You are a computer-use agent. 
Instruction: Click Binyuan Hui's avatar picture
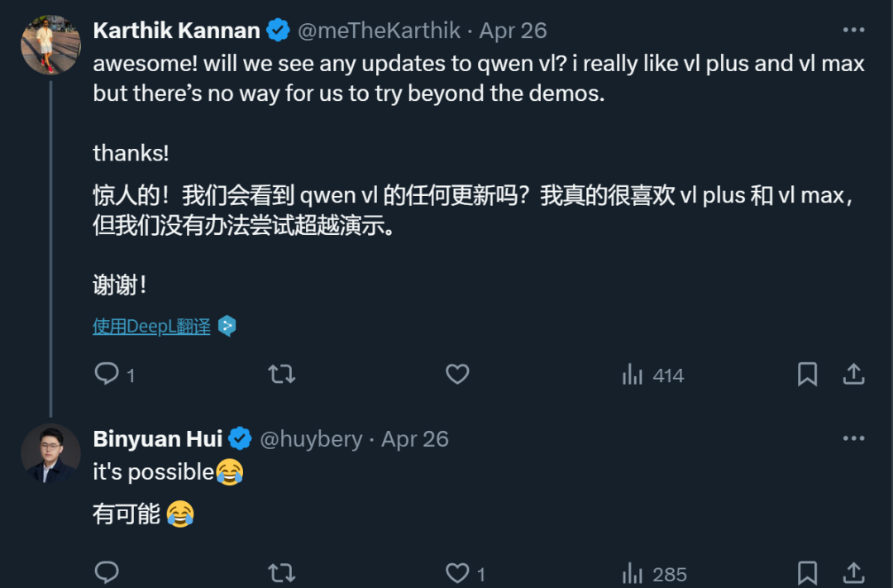click(x=50, y=453)
